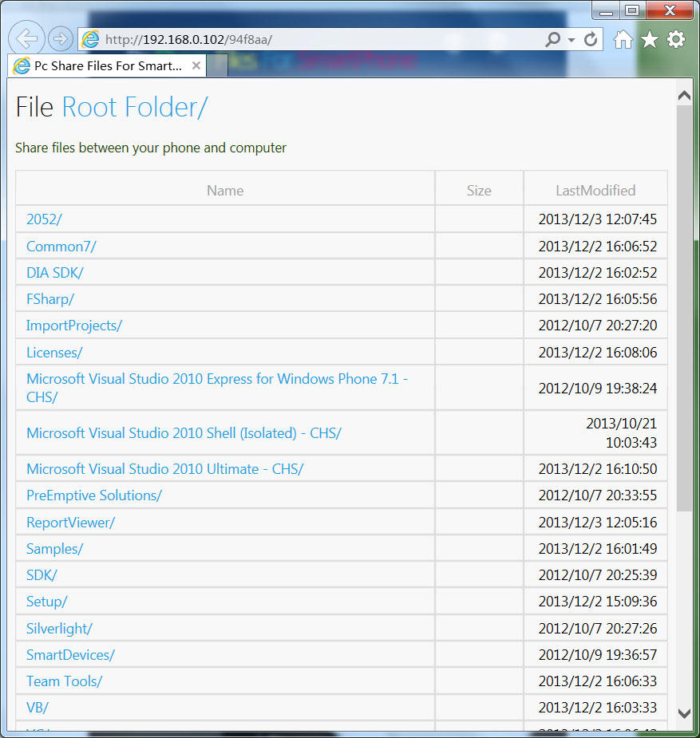Open the ReportViewer/ folder link
Image resolution: width=700 pixels, height=738 pixels.
click(70, 523)
